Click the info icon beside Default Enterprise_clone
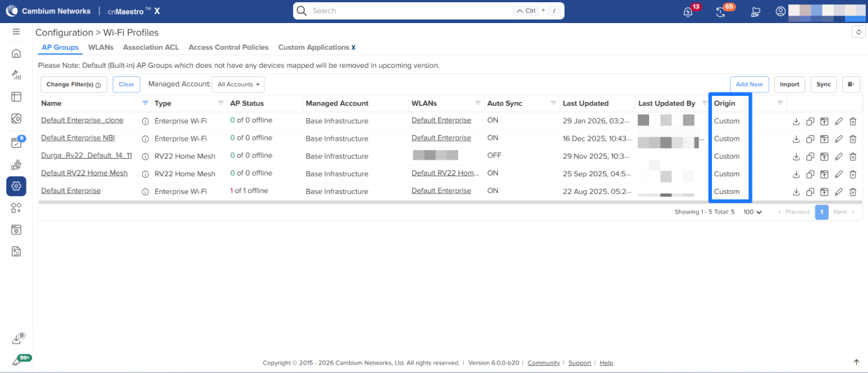The width and height of the screenshot is (868, 373). (x=145, y=121)
